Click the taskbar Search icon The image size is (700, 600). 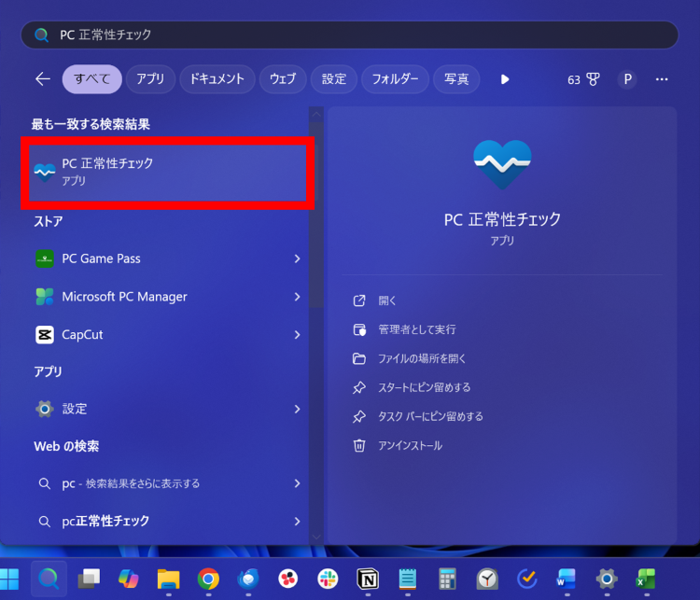[x=49, y=579]
